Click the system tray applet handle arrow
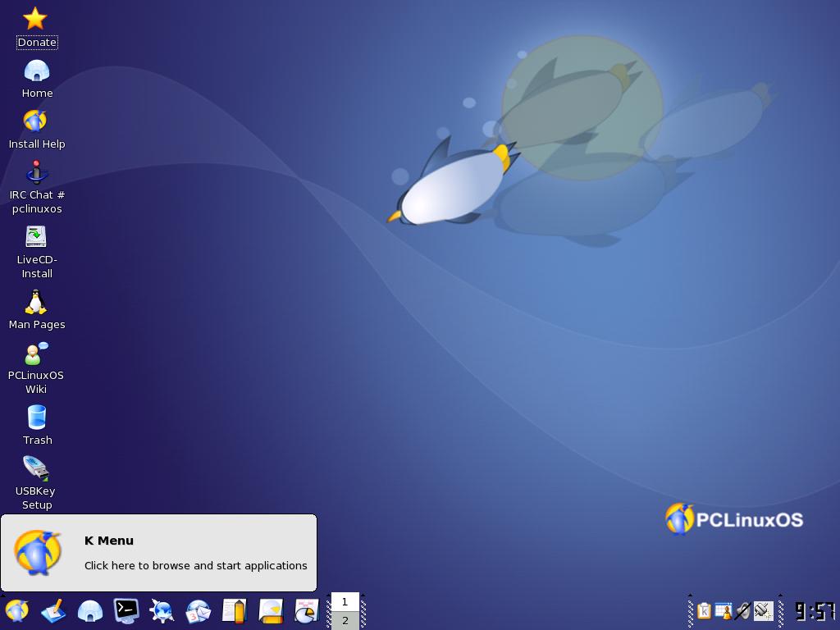This screenshot has width=840, height=630. click(690, 596)
